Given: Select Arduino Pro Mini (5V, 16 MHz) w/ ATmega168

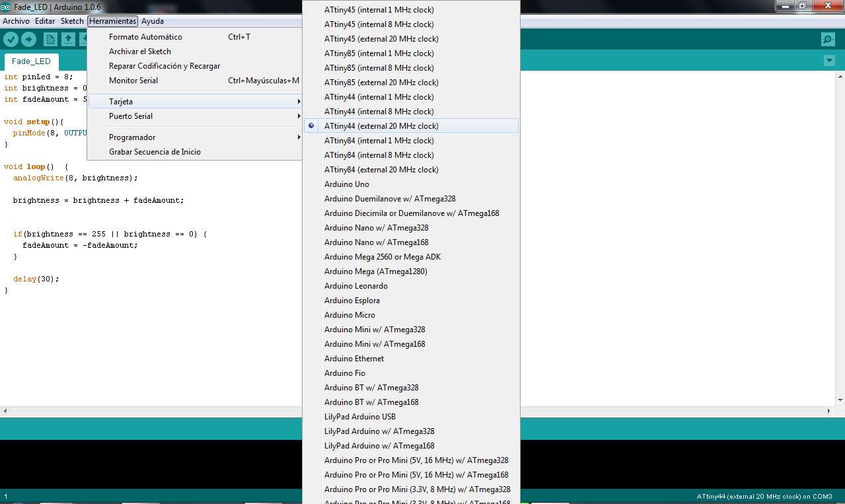Looking at the screenshot, I should pos(411,475).
